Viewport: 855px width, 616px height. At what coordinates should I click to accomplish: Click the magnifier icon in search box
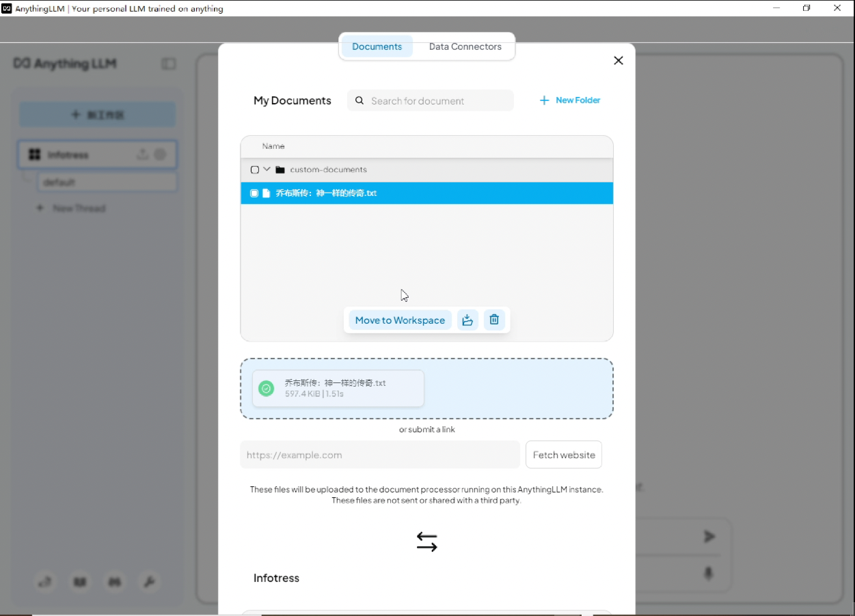pos(359,100)
